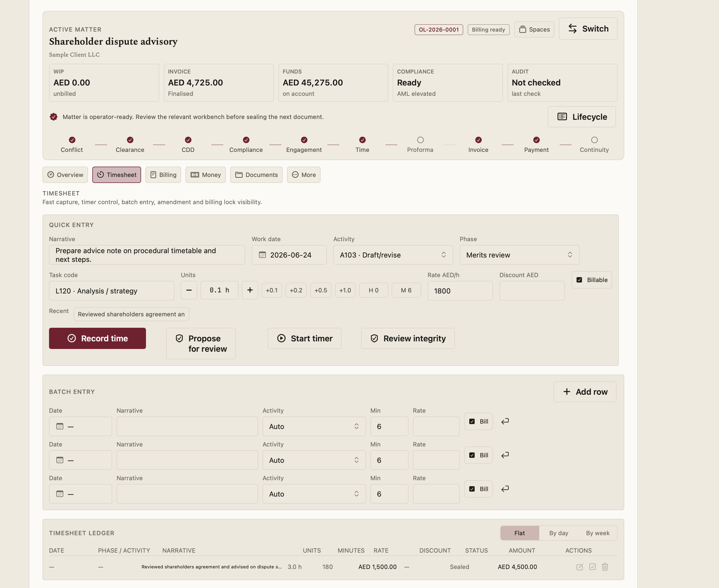Select the CDD lifecycle step icon
719x588 pixels.
pyautogui.click(x=188, y=140)
